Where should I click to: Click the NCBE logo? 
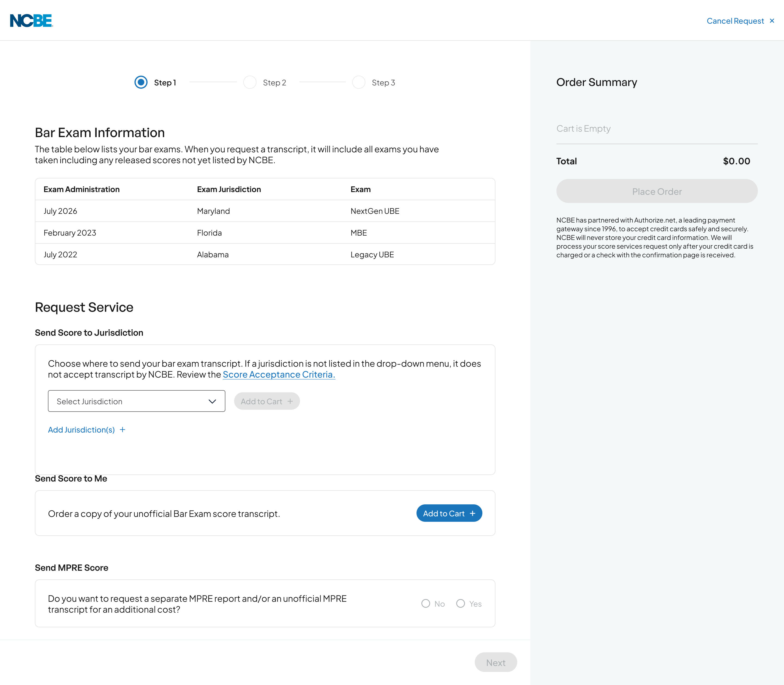click(x=31, y=21)
